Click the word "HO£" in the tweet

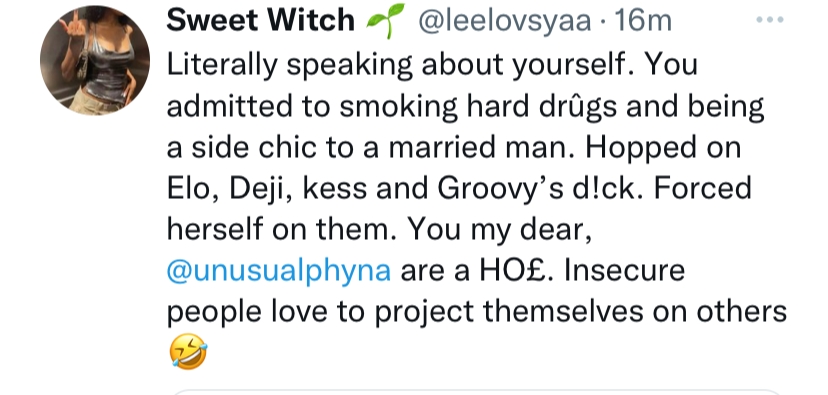click(x=515, y=270)
